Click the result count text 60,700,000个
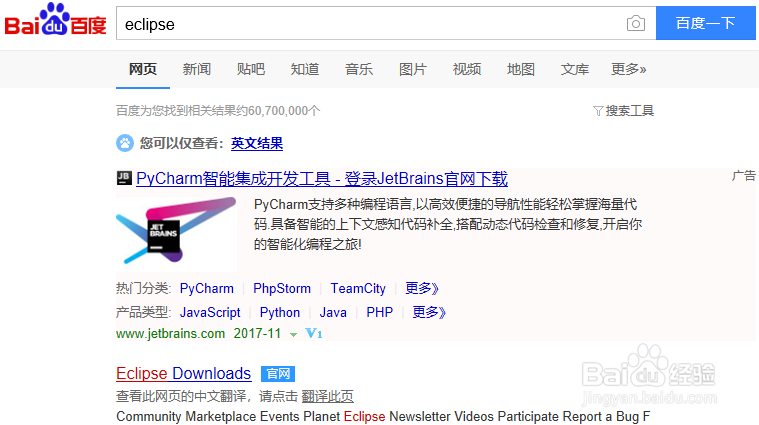The image size is (759, 425). [284, 111]
